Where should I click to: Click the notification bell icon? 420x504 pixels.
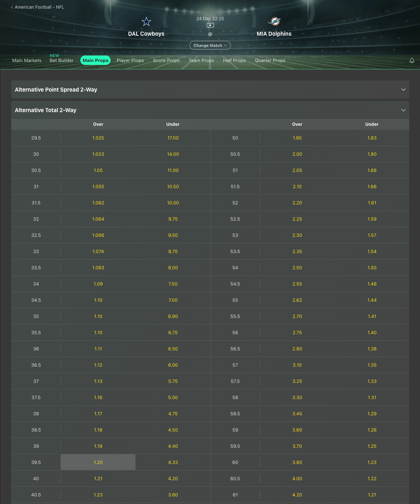tap(412, 61)
